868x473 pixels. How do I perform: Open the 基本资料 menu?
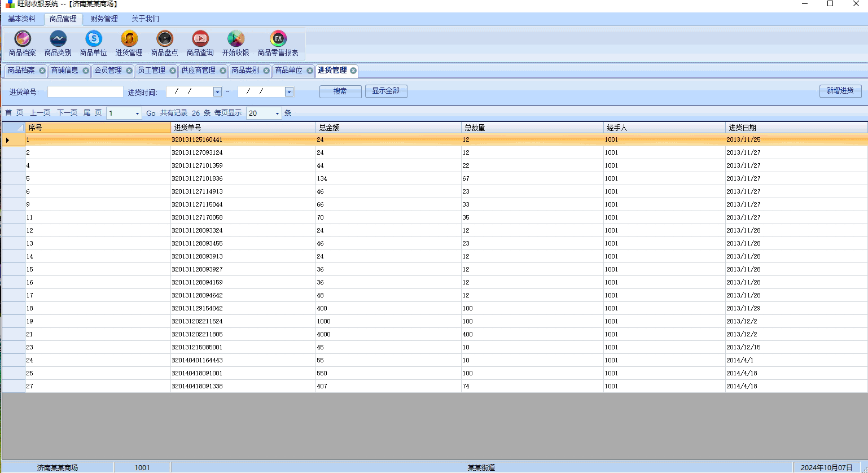pyautogui.click(x=22, y=19)
